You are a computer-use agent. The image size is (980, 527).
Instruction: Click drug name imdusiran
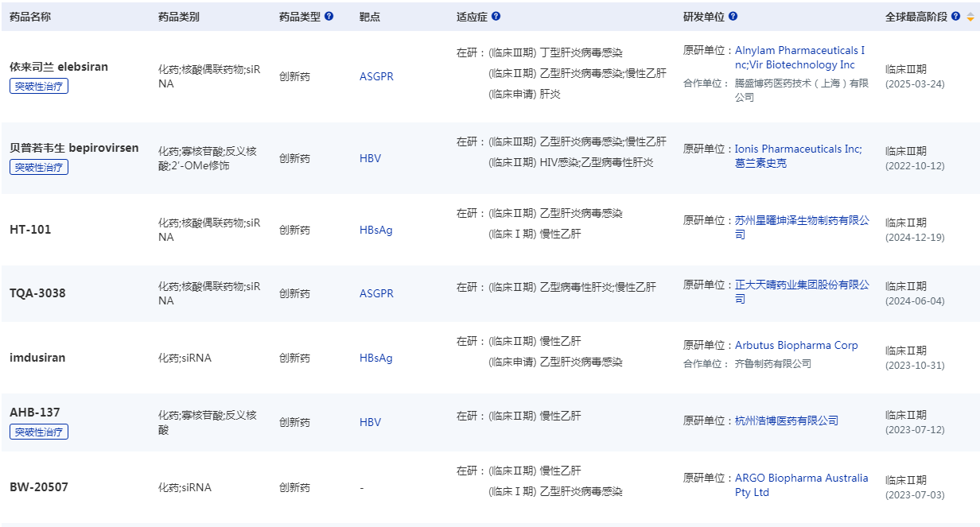coord(37,358)
